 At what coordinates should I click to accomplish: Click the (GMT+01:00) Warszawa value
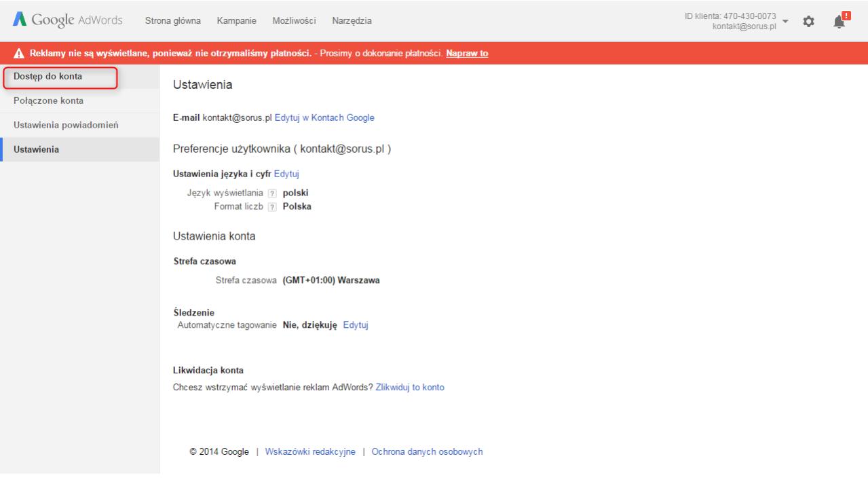pos(331,280)
